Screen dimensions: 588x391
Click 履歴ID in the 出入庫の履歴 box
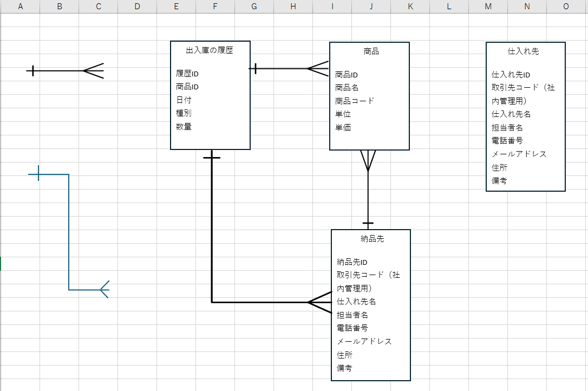pyautogui.click(x=187, y=74)
